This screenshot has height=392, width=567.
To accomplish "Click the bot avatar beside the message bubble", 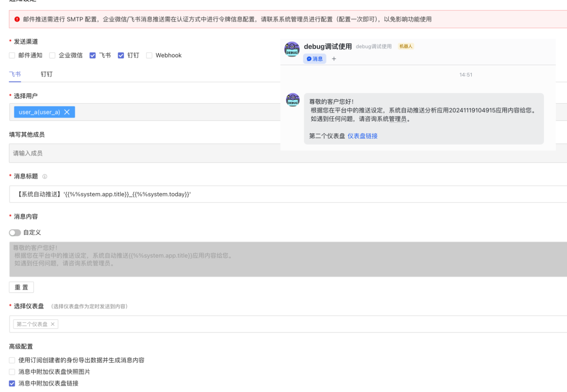I will coord(293,100).
